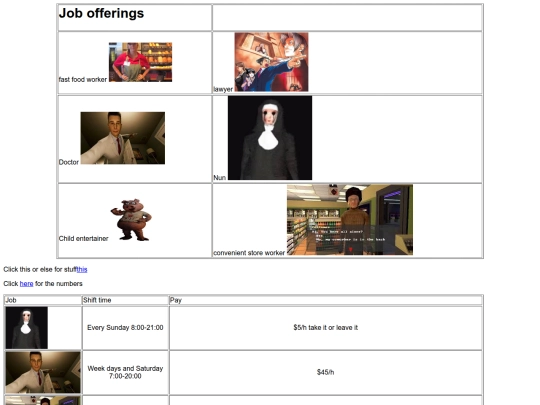Click the 'Shift time' column header

click(97, 300)
